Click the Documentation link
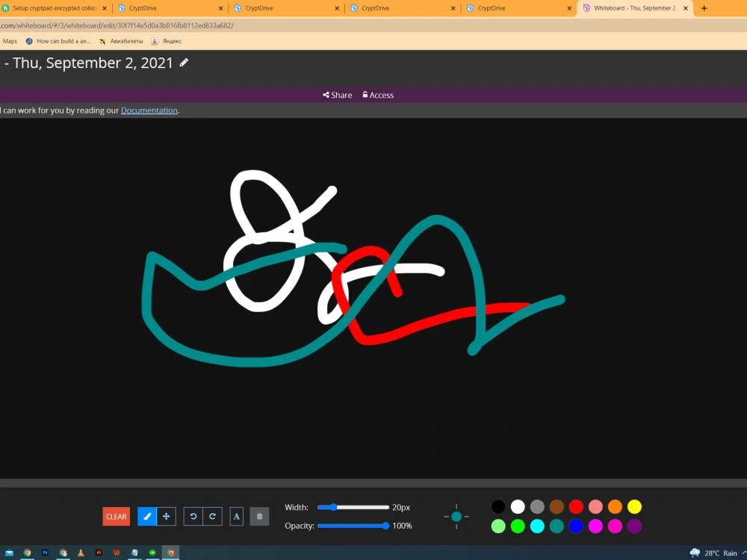Image resolution: width=747 pixels, height=560 pixels. tap(149, 110)
